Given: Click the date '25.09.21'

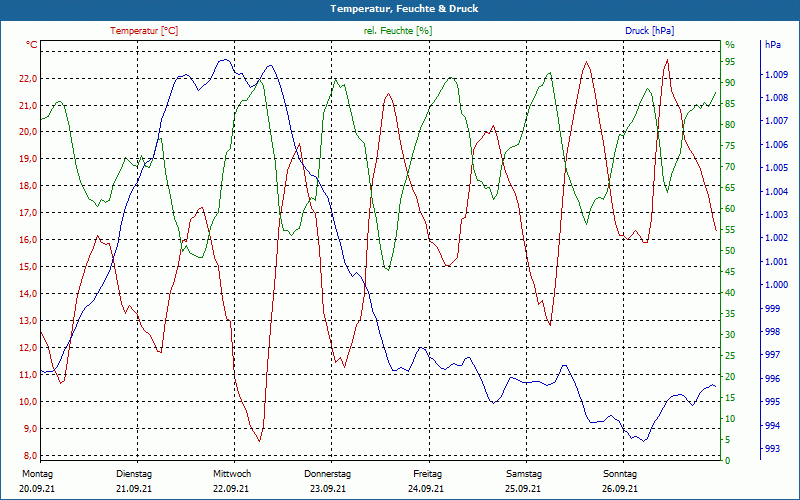Looking at the screenshot, I should click(523, 489).
